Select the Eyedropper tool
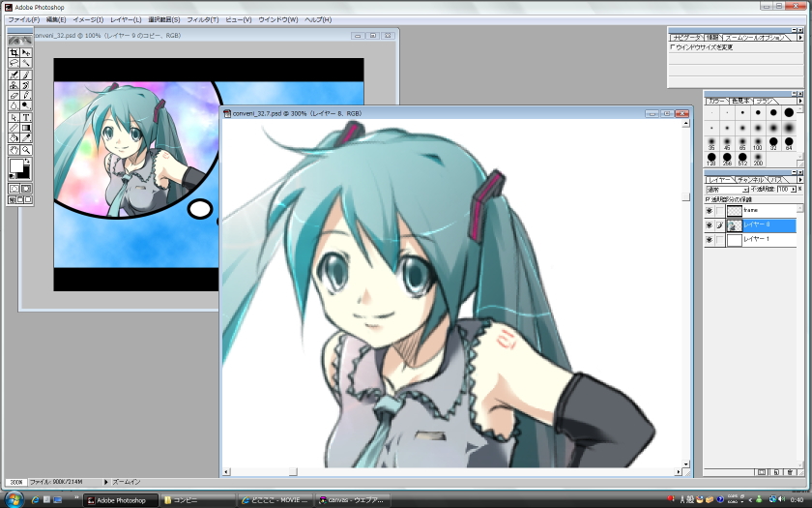Viewport: 812px width, 508px height. click(x=26, y=137)
